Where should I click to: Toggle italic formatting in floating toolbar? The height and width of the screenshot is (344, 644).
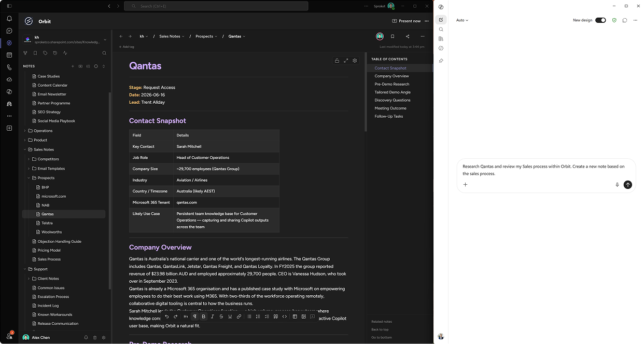[x=212, y=317]
